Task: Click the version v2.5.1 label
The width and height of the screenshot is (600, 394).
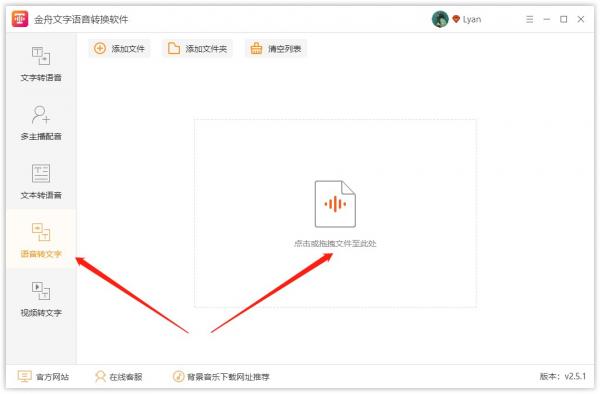Action: tap(562, 376)
